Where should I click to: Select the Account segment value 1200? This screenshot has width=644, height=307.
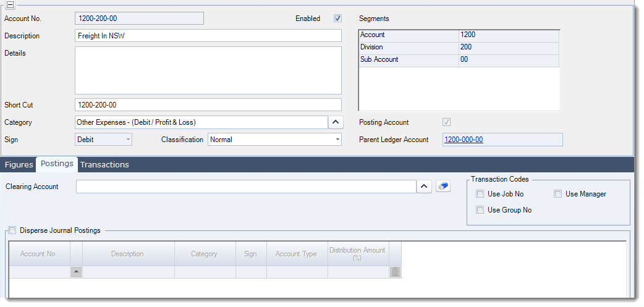click(509, 35)
